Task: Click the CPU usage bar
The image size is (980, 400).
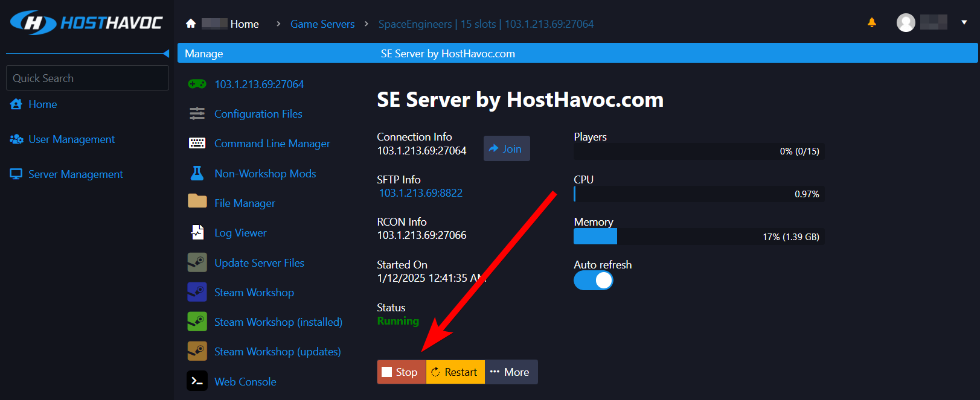Action: point(699,194)
